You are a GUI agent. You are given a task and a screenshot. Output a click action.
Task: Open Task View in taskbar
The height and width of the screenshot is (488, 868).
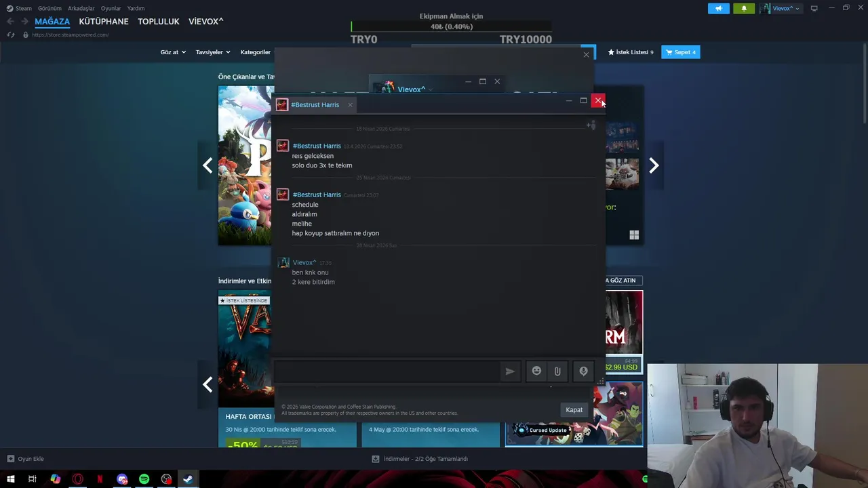pyautogui.click(x=32, y=479)
